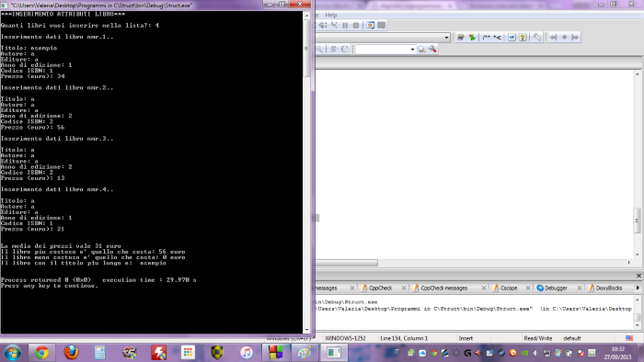This screenshot has height=362, width=644.
Task: Click the 'Line 154, Column 1' status entry
Action: [x=404, y=339]
